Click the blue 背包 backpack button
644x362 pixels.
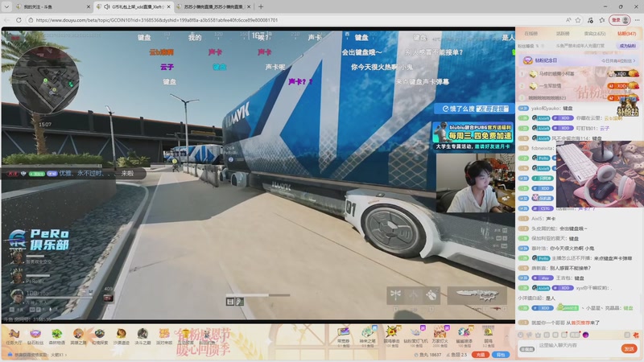coord(501,355)
